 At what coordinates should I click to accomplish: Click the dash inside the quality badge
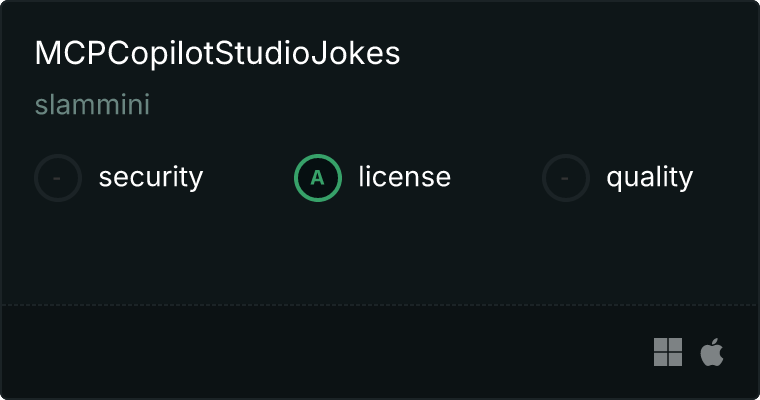(565, 179)
